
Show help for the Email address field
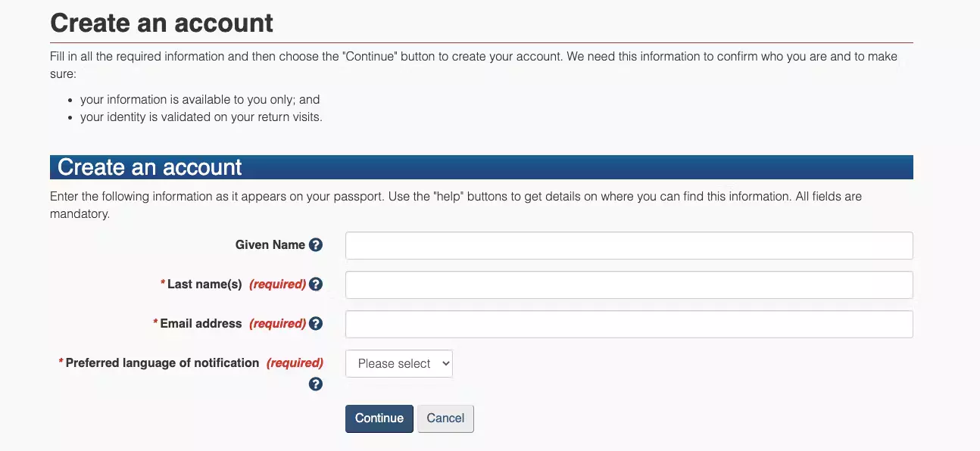(316, 324)
